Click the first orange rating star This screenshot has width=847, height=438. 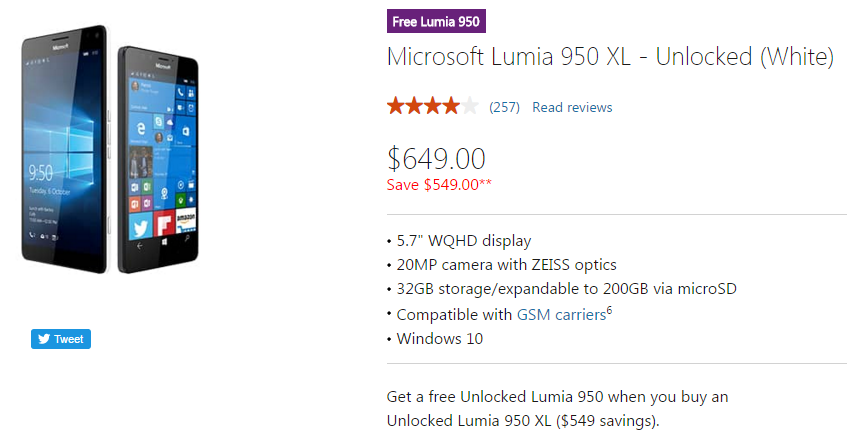coord(396,106)
